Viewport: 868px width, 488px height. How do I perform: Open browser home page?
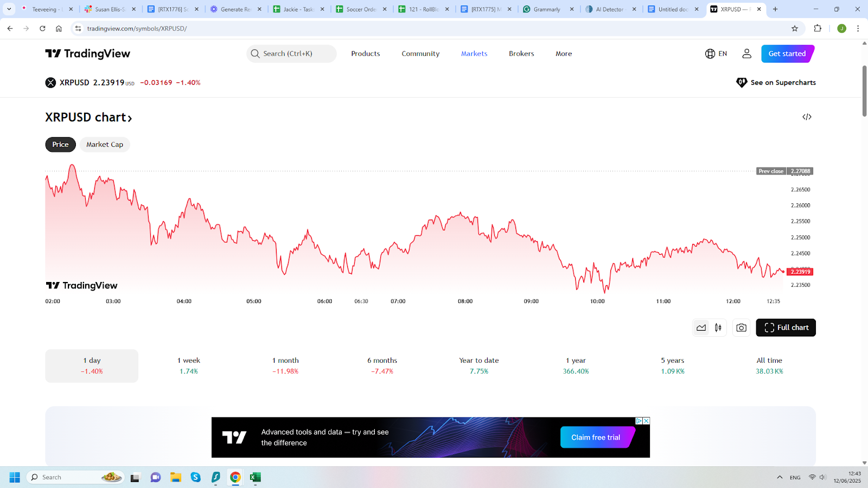click(x=59, y=28)
